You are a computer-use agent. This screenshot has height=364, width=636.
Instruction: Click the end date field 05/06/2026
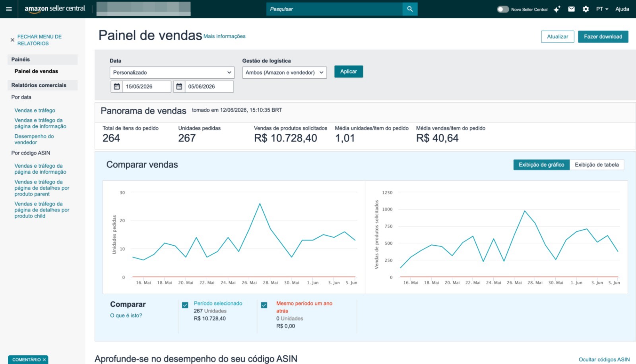click(x=209, y=86)
